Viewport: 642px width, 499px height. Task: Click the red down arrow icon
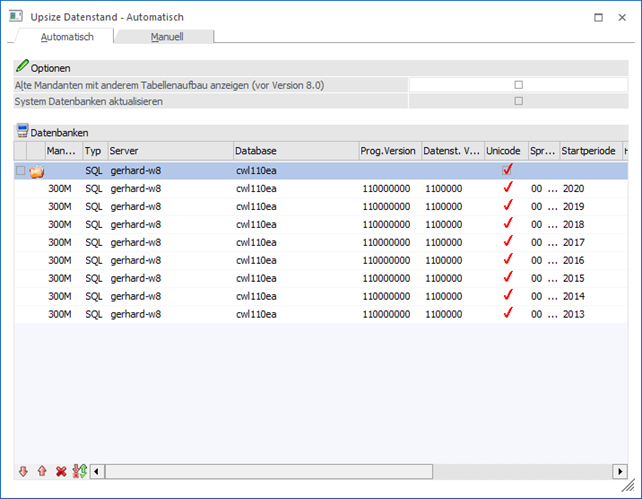[23, 470]
